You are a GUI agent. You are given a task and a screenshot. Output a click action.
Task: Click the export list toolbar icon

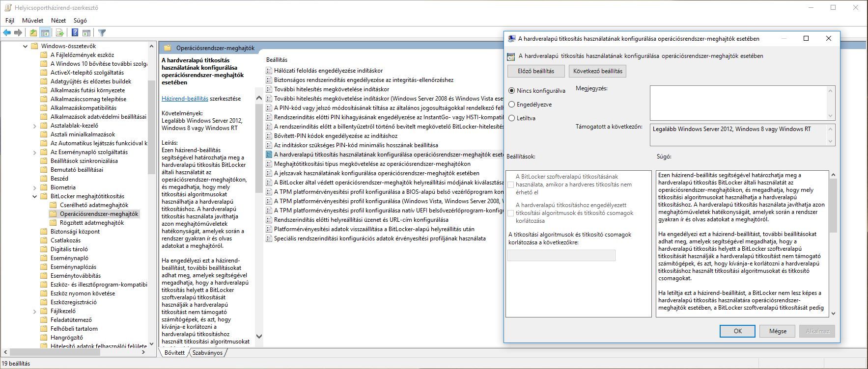pos(59,33)
